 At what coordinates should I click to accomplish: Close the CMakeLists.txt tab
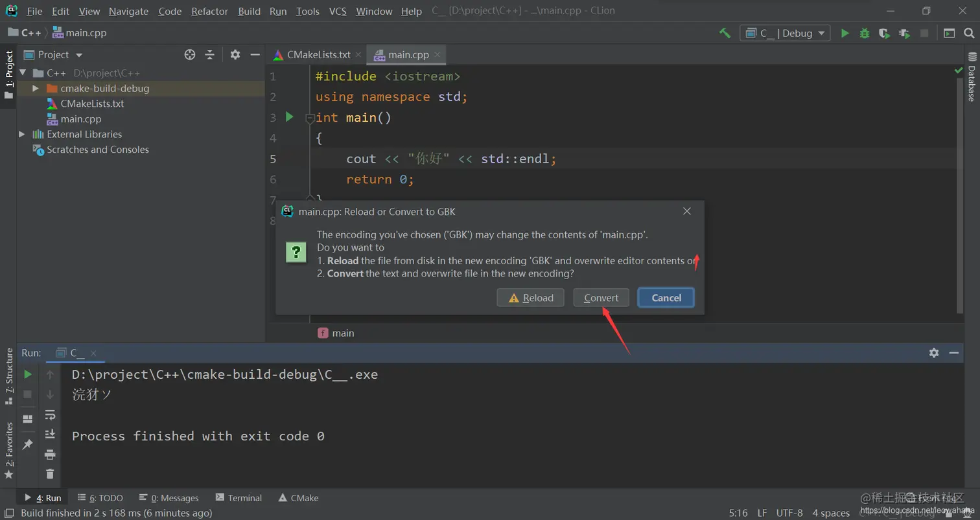tap(358, 55)
